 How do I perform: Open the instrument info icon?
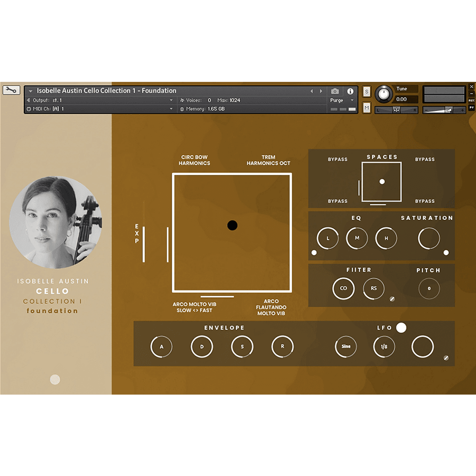coord(350,91)
